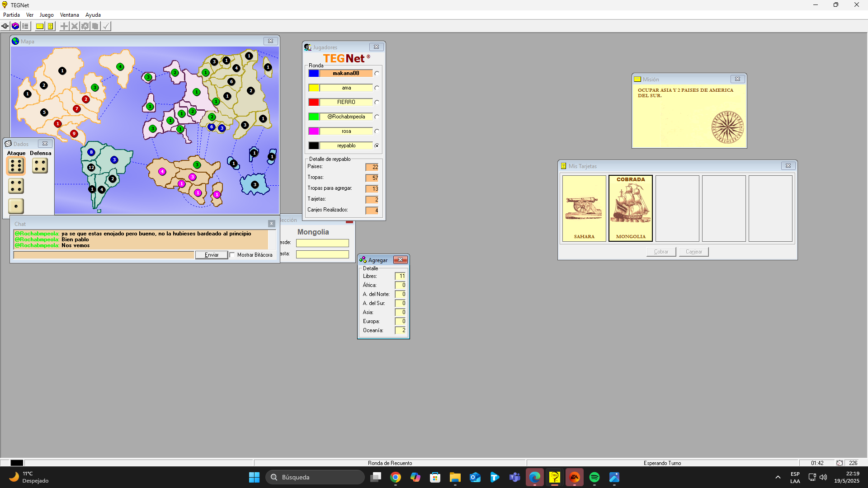Click the second attack die showing four

tap(16, 186)
